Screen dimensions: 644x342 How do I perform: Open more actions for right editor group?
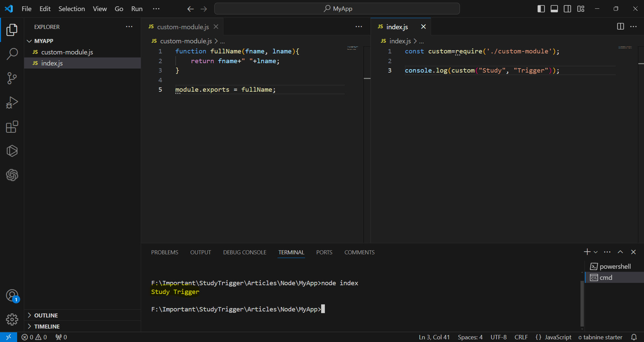(x=634, y=27)
